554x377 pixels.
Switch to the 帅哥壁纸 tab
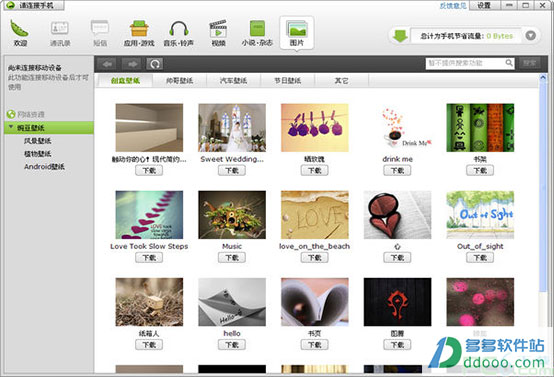click(179, 81)
